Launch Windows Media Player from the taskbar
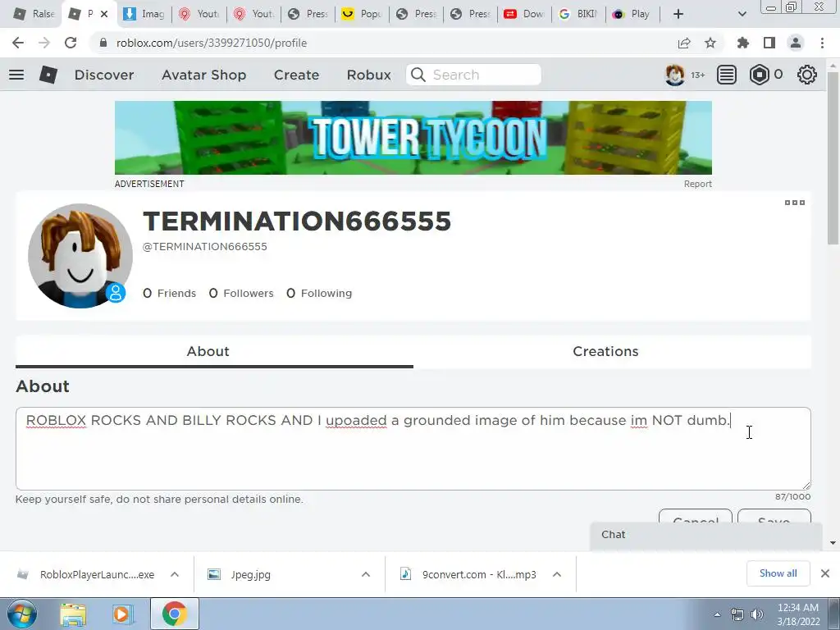Viewport: 840px width, 630px height. (x=122, y=614)
